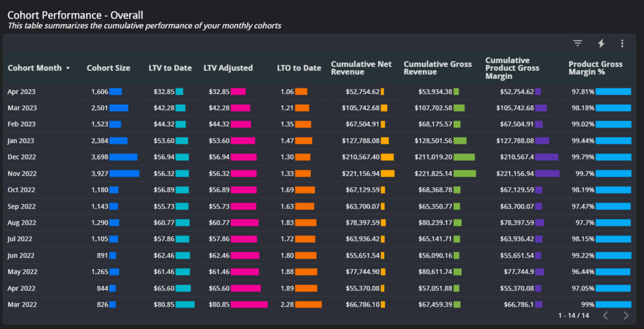This screenshot has height=329, width=644.
Task: Click Mar 2022 pink LTV Adjusted bar
Action: click(x=249, y=304)
